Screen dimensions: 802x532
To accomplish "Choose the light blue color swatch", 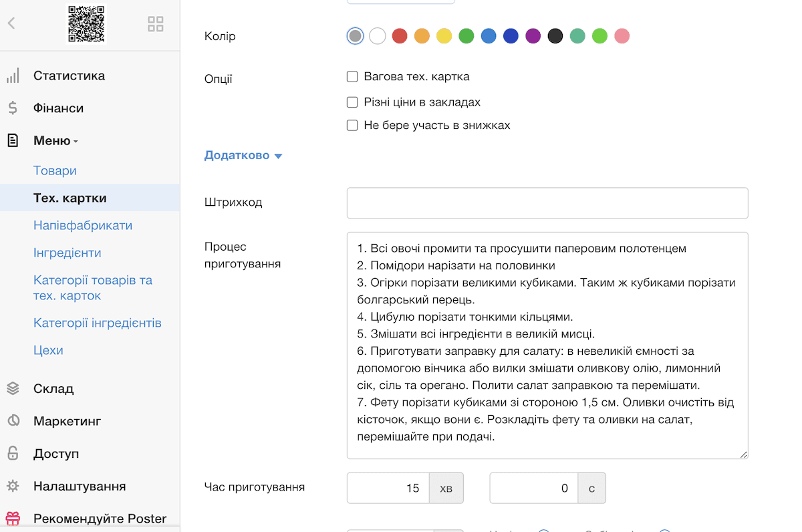I will (489, 36).
